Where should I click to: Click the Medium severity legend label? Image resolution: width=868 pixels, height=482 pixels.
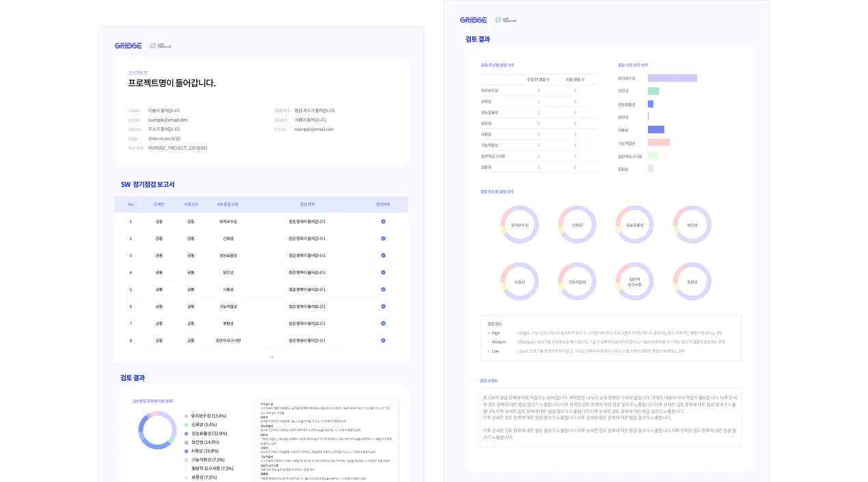click(499, 342)
